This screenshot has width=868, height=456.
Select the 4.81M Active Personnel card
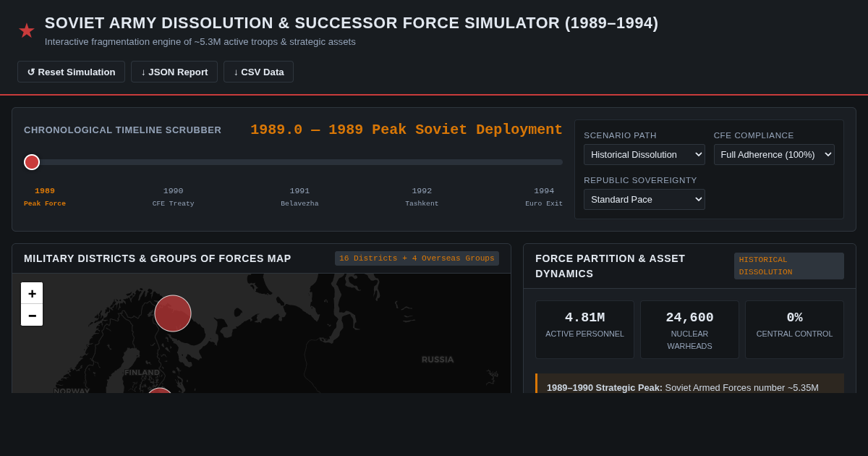pyautogui.click(x=584, y=329)
